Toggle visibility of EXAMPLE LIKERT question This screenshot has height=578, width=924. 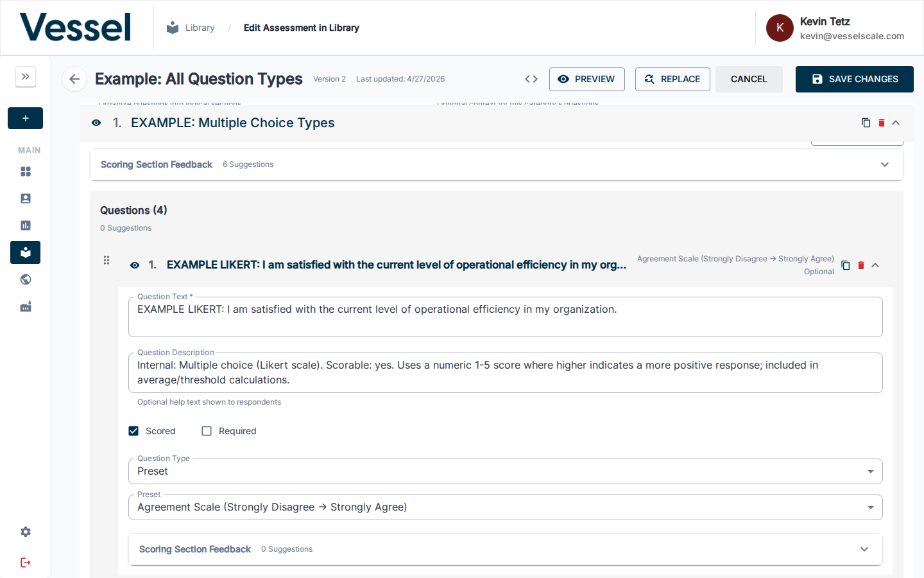(x=135, y=265)
